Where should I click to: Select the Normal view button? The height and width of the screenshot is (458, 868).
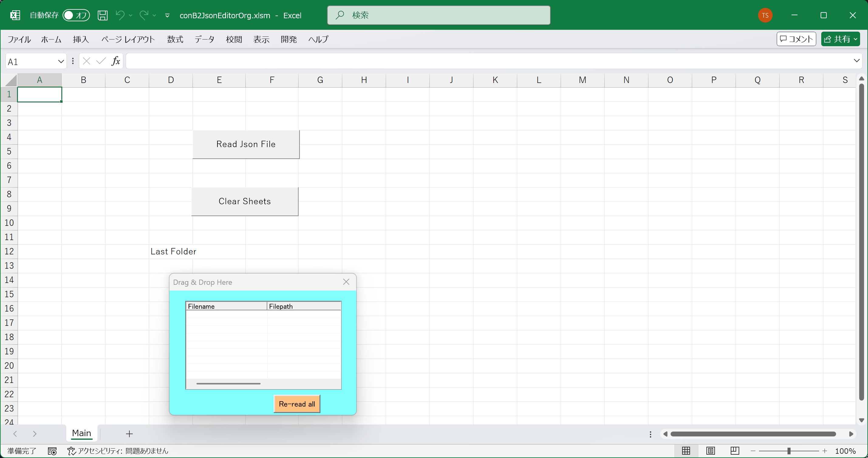coord(686,451)
